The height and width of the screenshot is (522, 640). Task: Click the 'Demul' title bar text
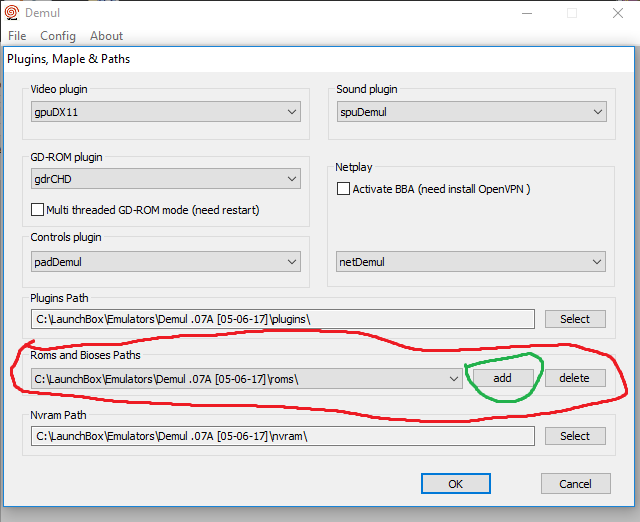point(42,13)
